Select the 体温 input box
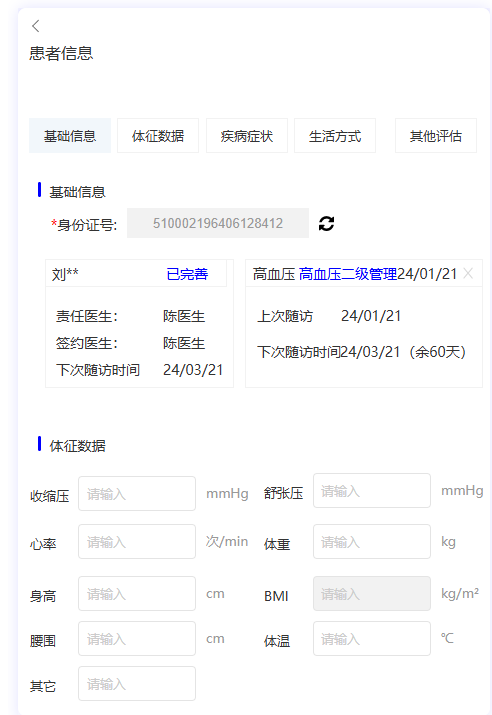Screen dimensions: 492x715 point(372,638)
